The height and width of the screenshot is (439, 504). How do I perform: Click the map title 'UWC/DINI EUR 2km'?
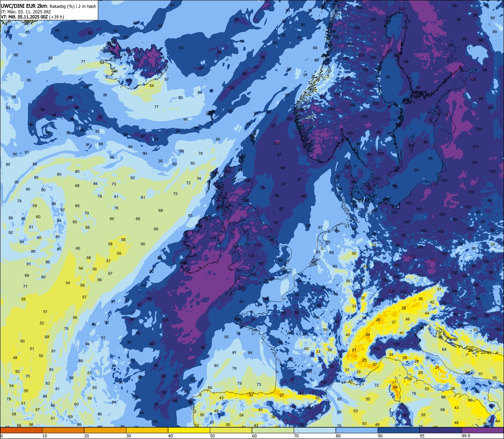tap(24, 5)
